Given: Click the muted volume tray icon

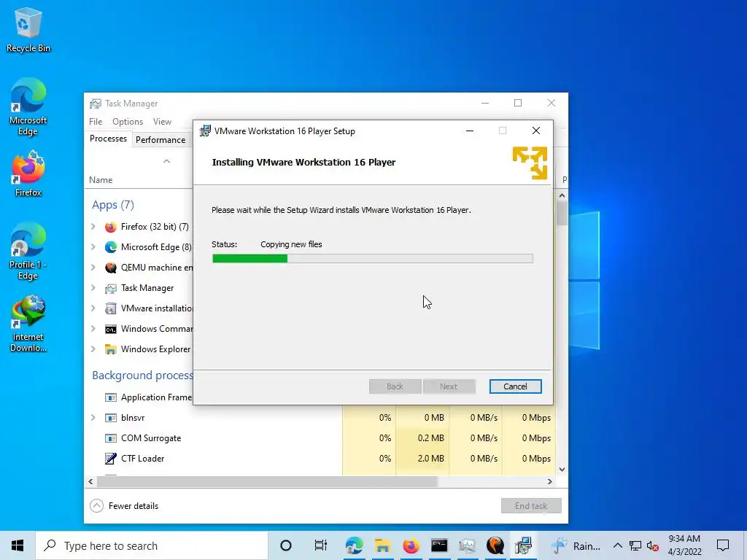Looking at the screenshot, I should (653, 546).
